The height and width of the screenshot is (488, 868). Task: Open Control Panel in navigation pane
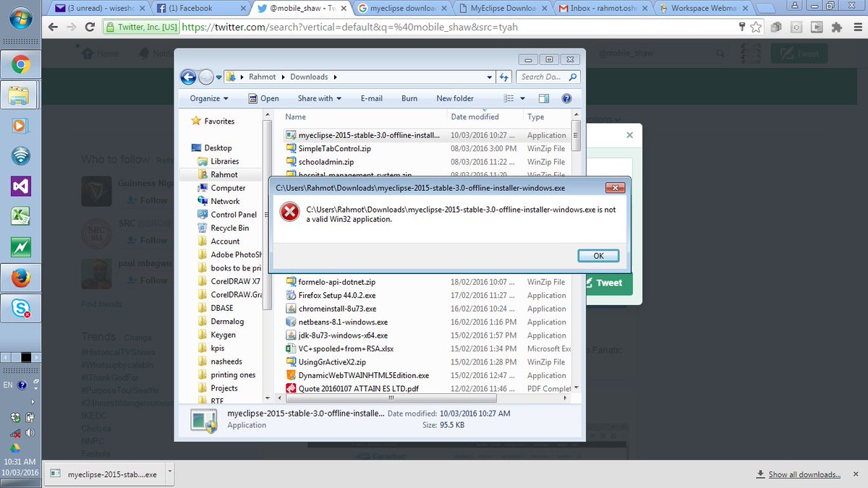227,215
